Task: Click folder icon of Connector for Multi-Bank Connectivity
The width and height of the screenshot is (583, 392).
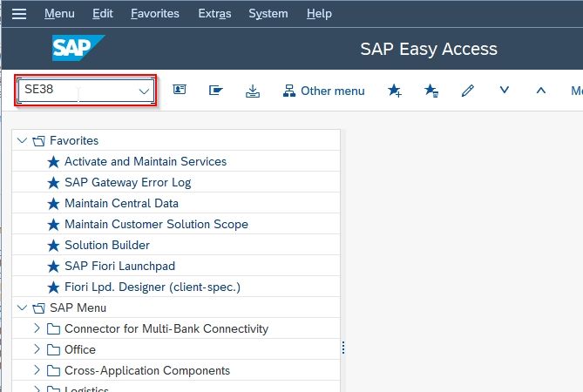Action: point(53,328)
